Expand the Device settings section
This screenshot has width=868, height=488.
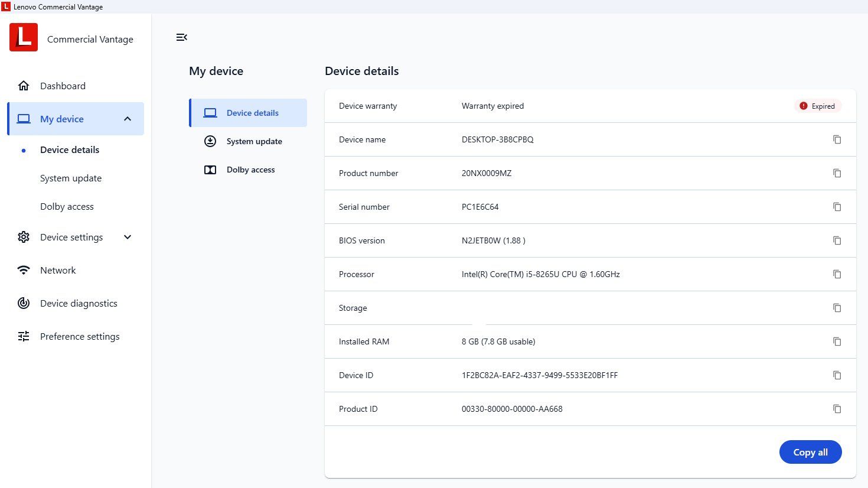coord(128,237)
